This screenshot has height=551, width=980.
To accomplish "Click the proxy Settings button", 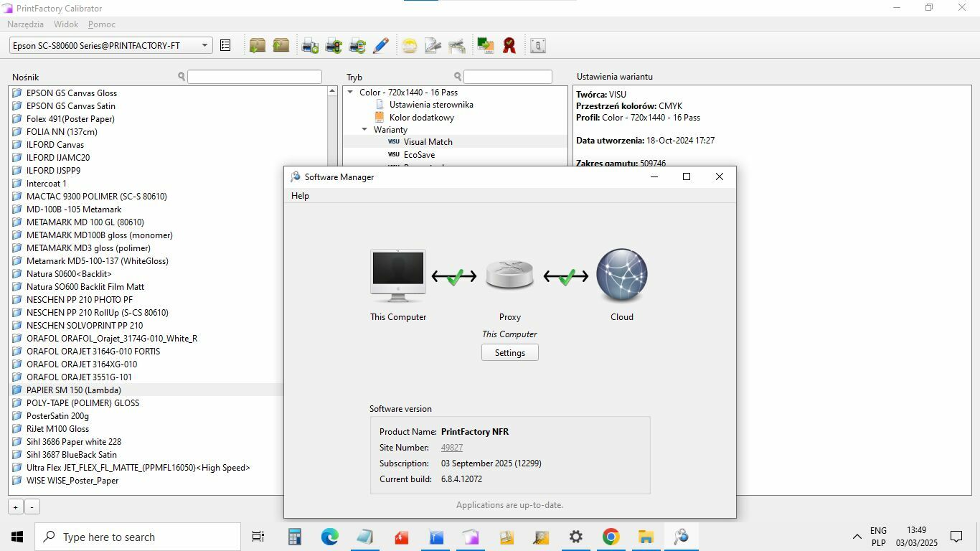I will point(509,353).
